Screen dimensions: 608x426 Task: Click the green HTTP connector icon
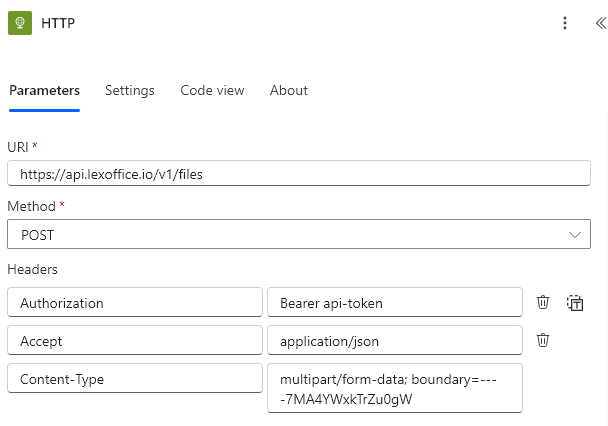coord(20,23)
